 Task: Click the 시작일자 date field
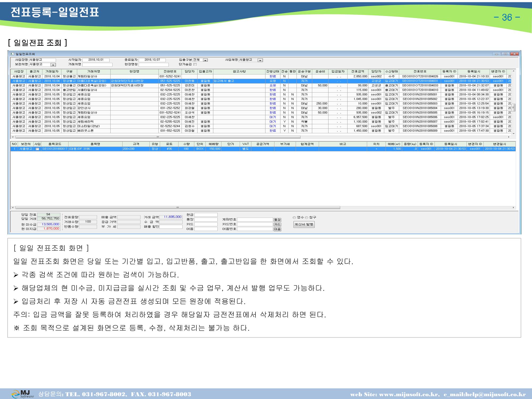click(96, 60)
